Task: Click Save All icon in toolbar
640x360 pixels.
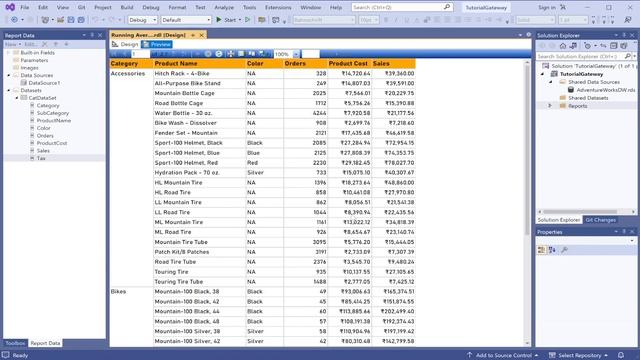Action: [81, 20]
